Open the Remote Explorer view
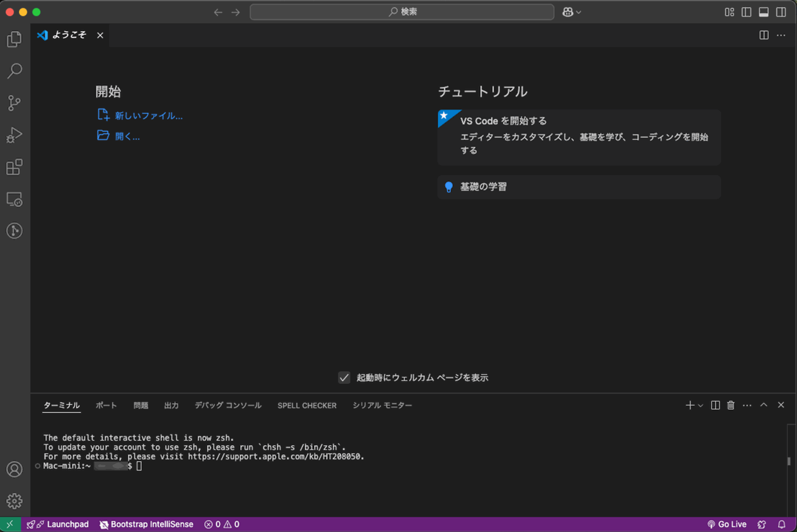 14,199
